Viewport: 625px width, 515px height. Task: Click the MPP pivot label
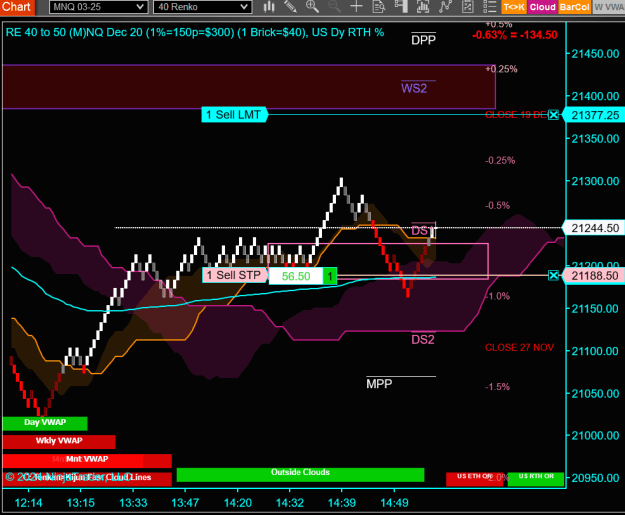(379, 384)
